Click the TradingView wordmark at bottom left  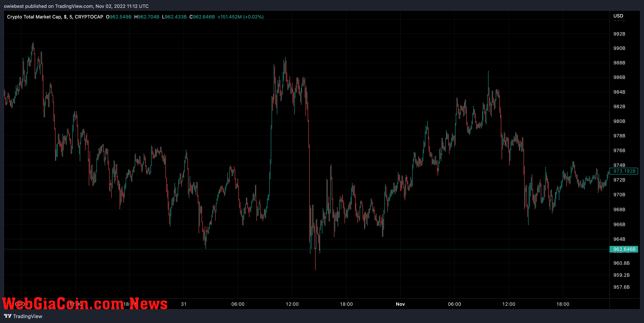pyautogui.click(x=27, y=316)
